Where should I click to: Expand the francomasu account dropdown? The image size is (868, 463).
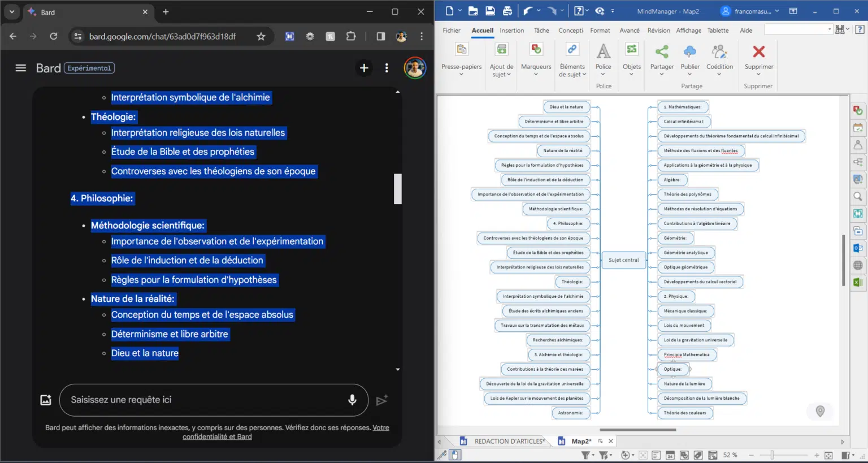[x=778, y=11]
